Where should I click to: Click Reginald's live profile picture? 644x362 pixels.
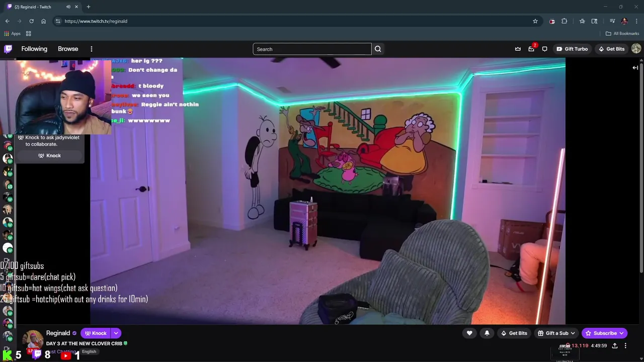coord(33,340)
